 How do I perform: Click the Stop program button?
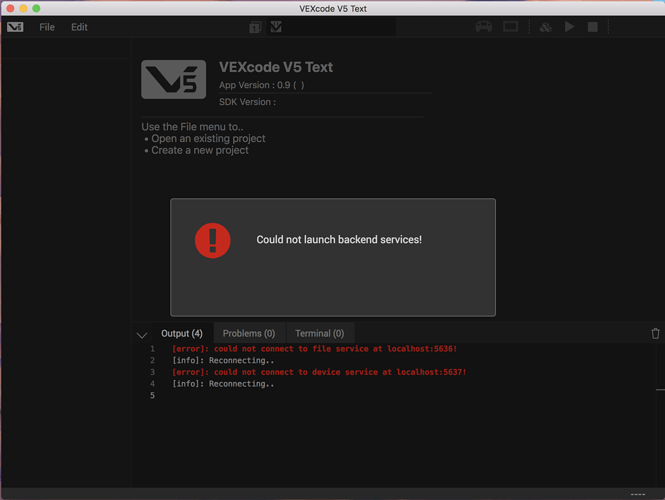click(592, 27)
